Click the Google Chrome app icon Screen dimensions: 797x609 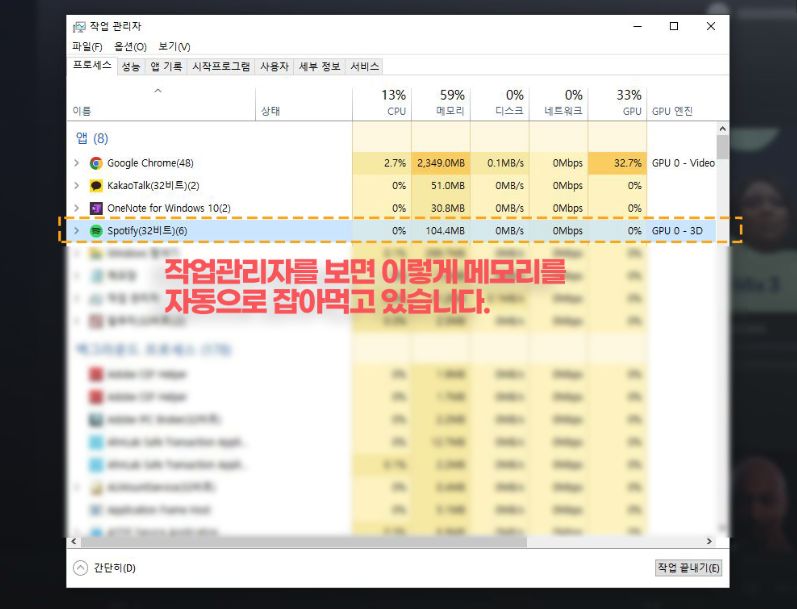[96, 163]
